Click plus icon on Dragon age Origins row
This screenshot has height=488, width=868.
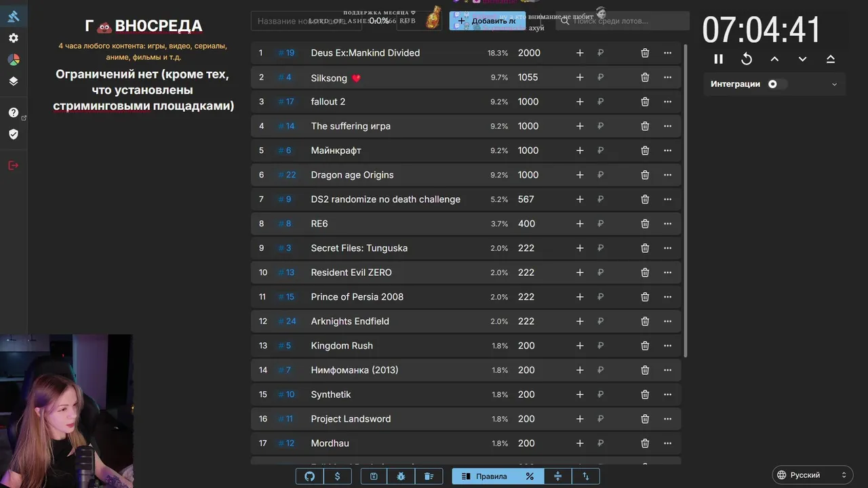click(x=580, y=175)
